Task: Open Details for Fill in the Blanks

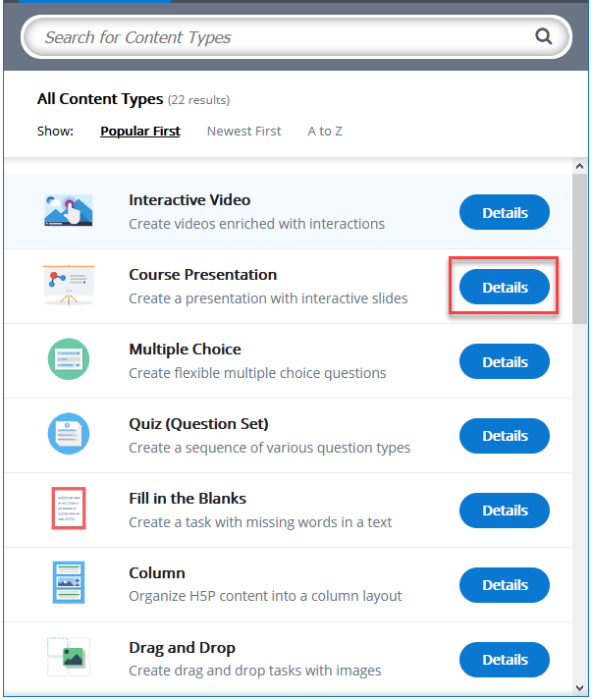Action: pyautogui.click(x=505, y=511)
